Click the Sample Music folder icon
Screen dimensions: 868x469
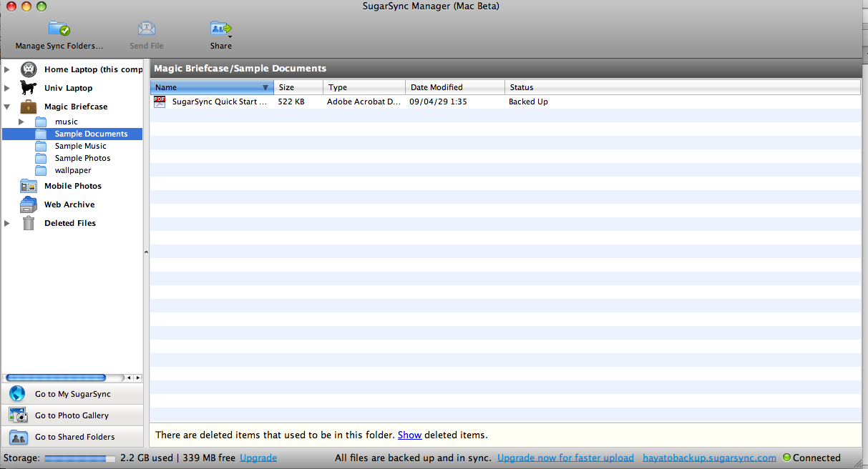[41, 146]
